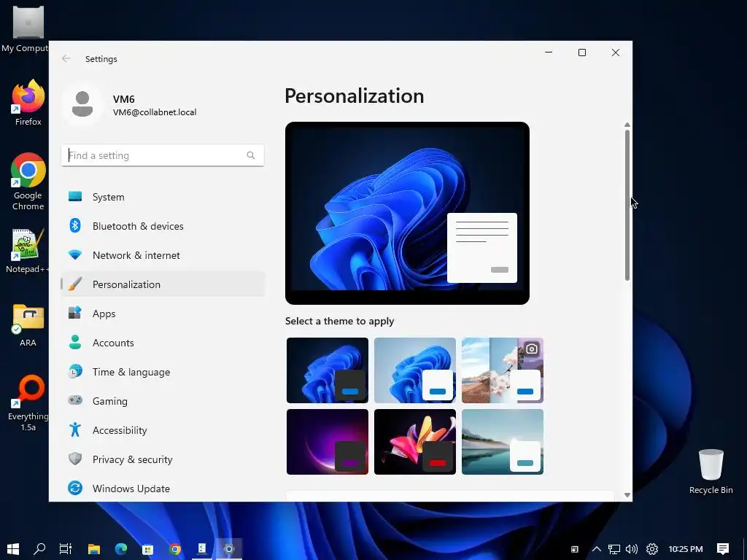Screen dimensions: 747x560
Task: Minimize the Settings window
Action: (549, 52)
